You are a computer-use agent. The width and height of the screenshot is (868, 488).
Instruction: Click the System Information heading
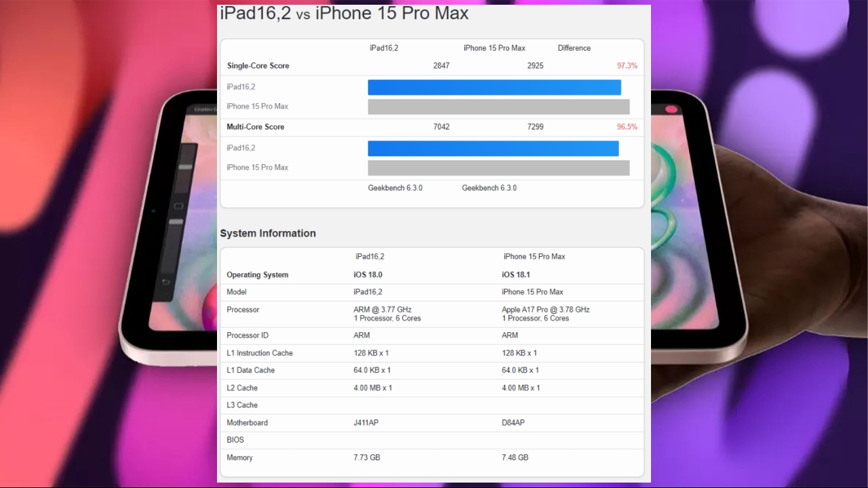point(268,233)
